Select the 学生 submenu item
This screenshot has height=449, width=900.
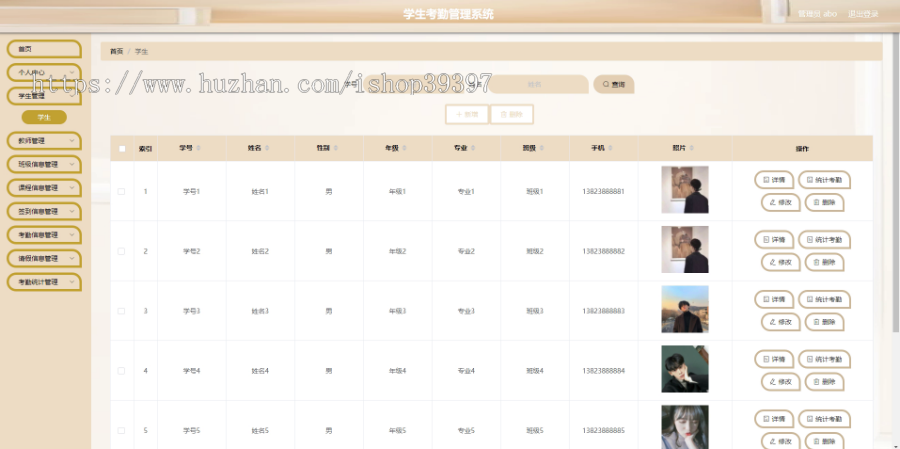click(x=44, y=117)
